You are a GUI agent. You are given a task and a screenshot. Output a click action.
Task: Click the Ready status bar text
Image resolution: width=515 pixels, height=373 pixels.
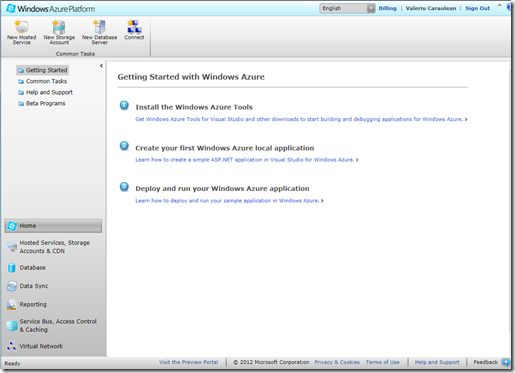click(x=12, y=364)
